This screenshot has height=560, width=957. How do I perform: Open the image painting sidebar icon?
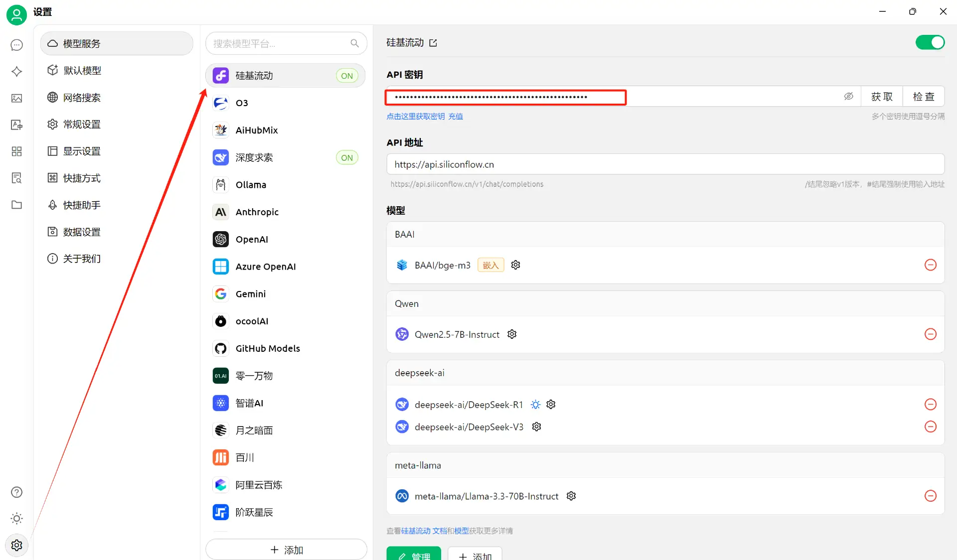[x=16, y=98]
